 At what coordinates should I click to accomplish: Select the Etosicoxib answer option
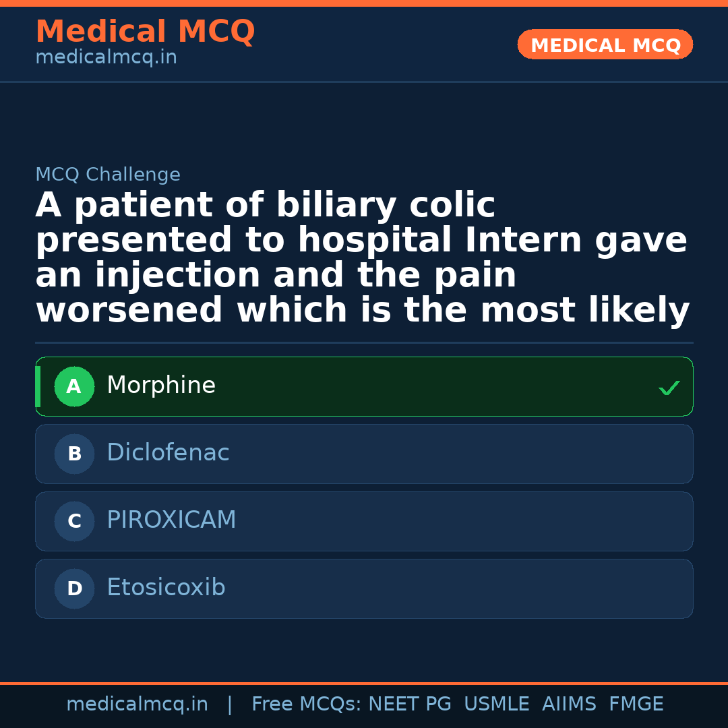click(166, 588)
